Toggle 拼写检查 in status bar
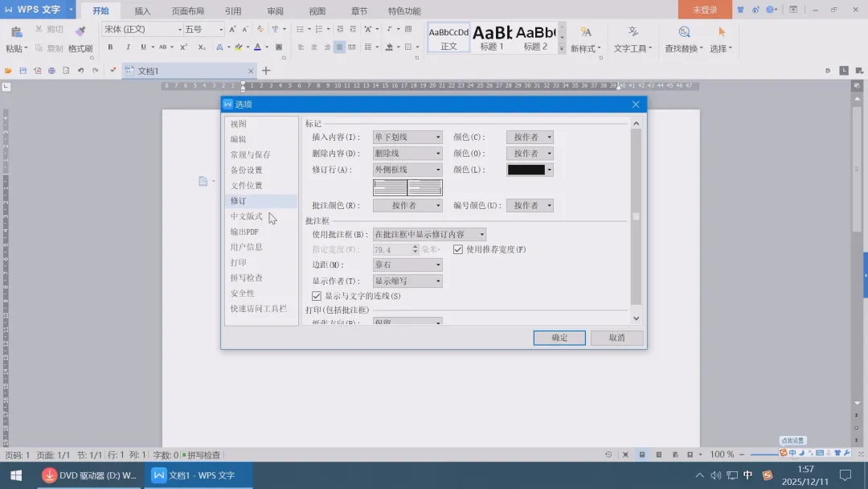The image size is (868, 489). tap(202, 454)
